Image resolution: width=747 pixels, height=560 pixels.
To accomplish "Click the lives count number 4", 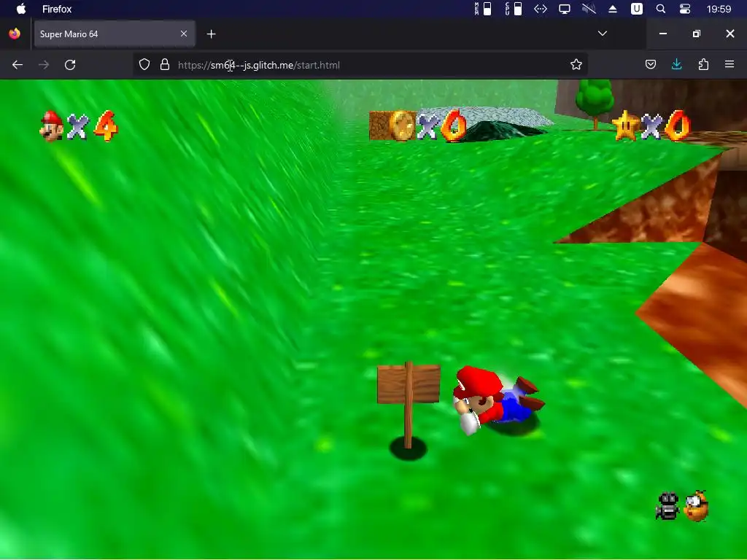I will coord(106,126).
